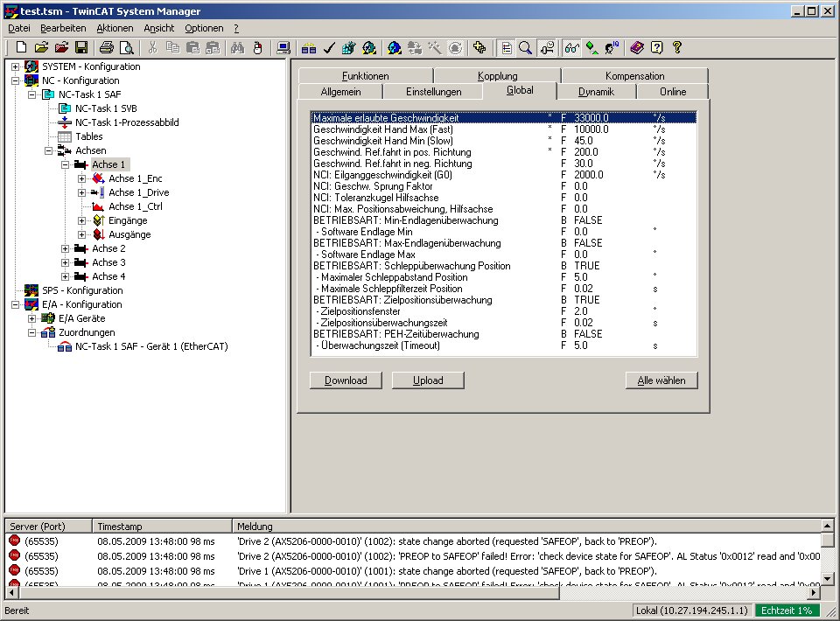Select NC-Task 1 SVB in the tree
Viewport: 840px width, 621px height.
pos(106,108)
